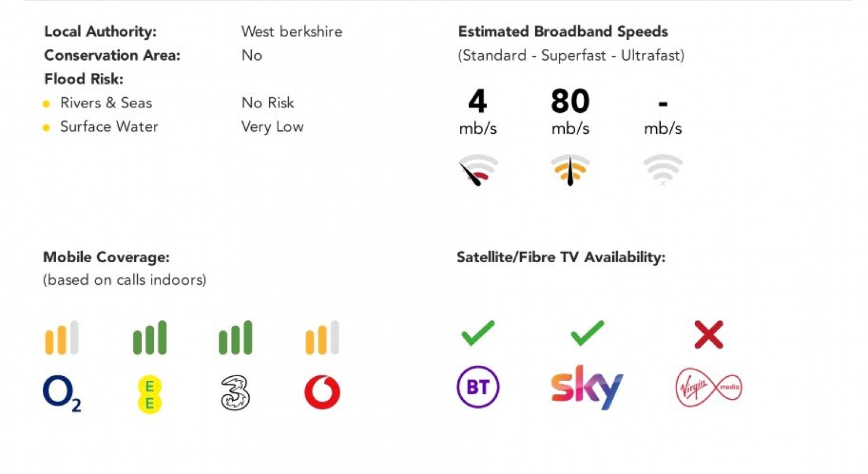Select the Three mobile logo
This screenshot has height=474, width=868.
click(236, 393)
